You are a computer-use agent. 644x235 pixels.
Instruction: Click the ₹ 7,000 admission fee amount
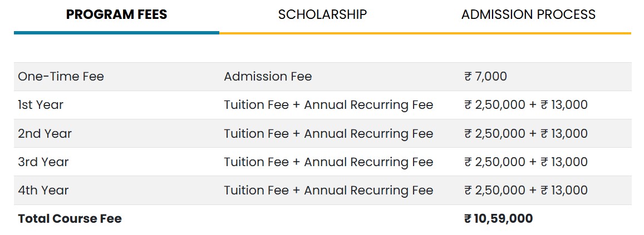[485, 77]
